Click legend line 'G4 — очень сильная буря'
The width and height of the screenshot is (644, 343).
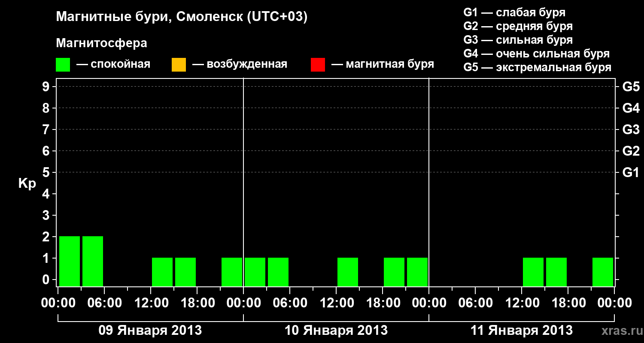pyautogui.click(x=537, y=54)
